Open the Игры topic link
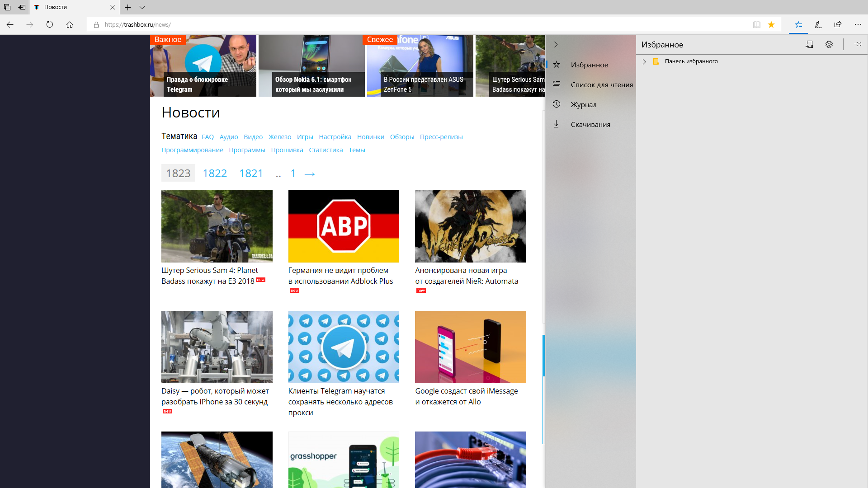This screenshot has width=868, height=488. pos(305,137)
